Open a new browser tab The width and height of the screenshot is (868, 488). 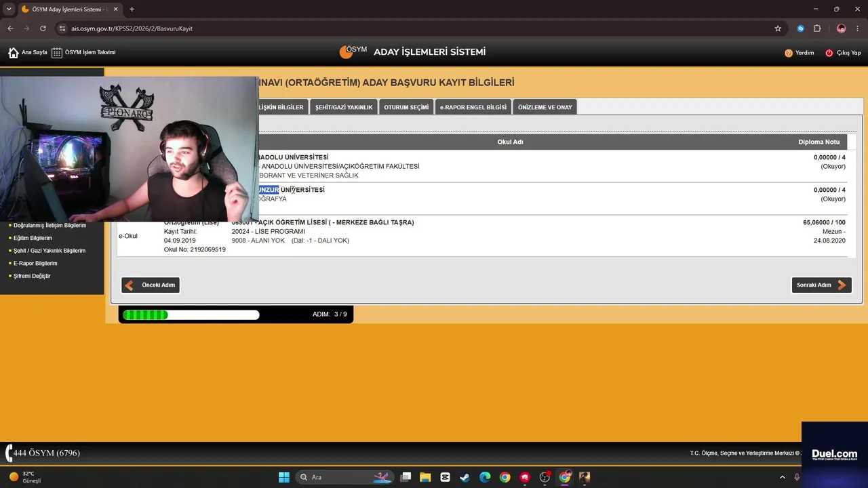pyautogui.click(x=132, y=9)
